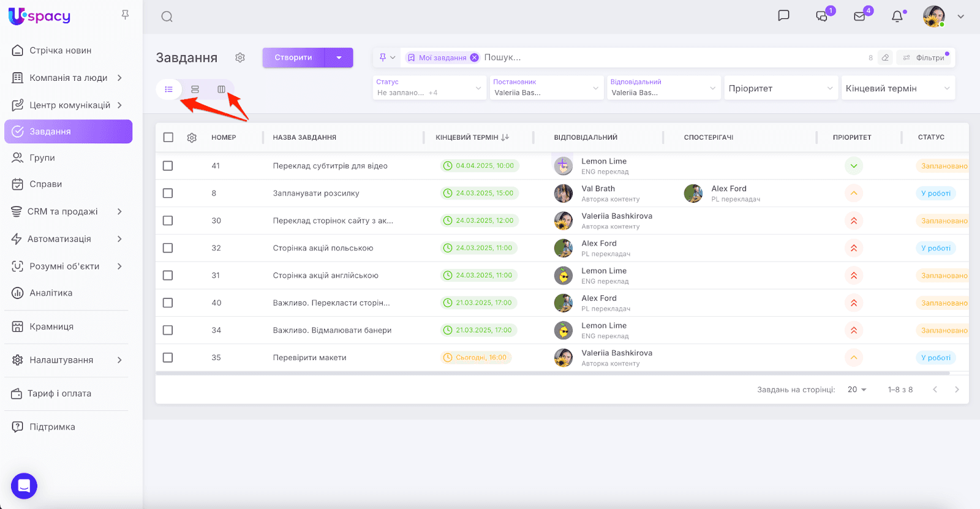
Task: Select checkbox for task 8
Action: click(x=168, y=193)
